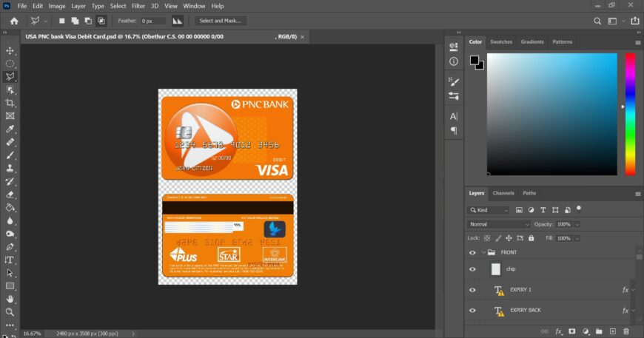This screenshot has width=644, height=338.
Task: Click the fx add layer style button
Action: tap(559, 331)
